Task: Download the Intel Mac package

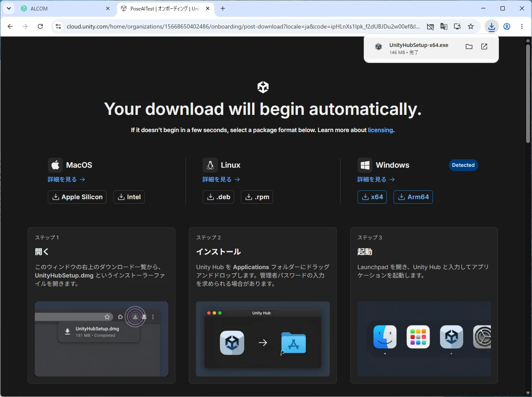Action: pos(129,197)
